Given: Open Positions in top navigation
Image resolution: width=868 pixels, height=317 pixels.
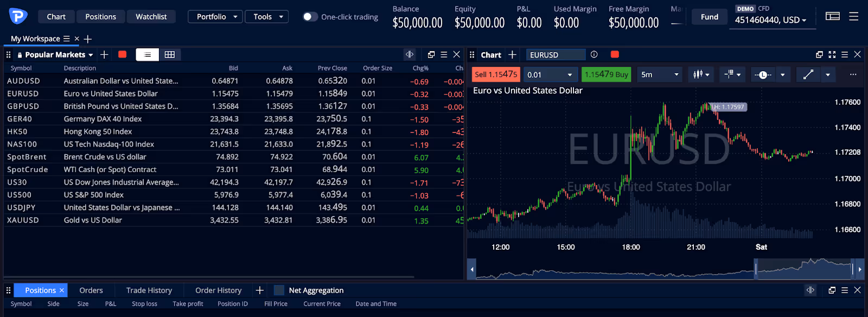Looking at the screenshot, I should 100,17.
